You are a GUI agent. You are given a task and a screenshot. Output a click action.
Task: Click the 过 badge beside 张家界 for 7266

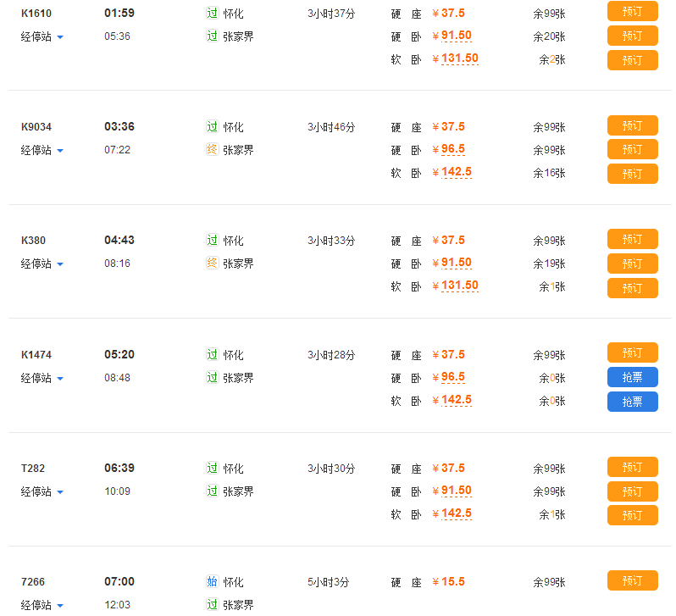tap(212, 605)
